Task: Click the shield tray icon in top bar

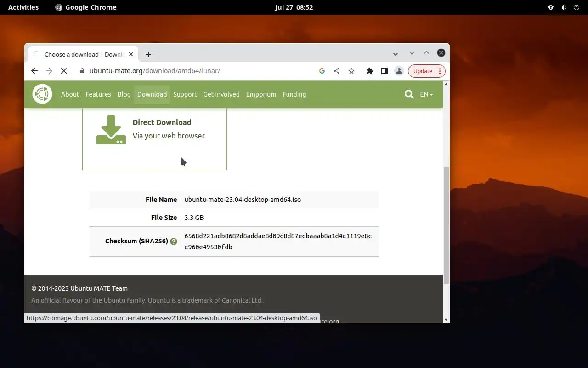Action: click(x=551, y=7)
